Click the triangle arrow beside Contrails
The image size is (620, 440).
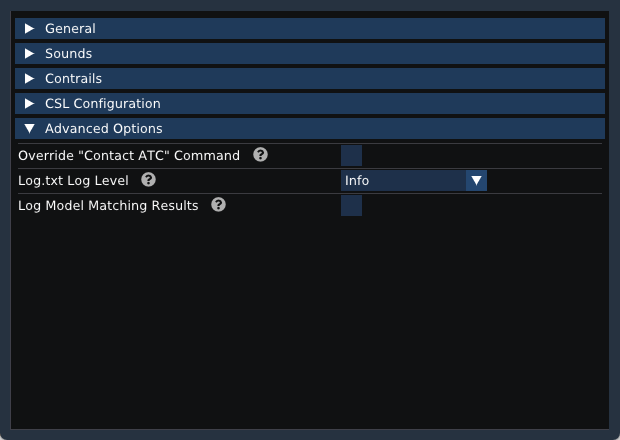click(29, 78)
